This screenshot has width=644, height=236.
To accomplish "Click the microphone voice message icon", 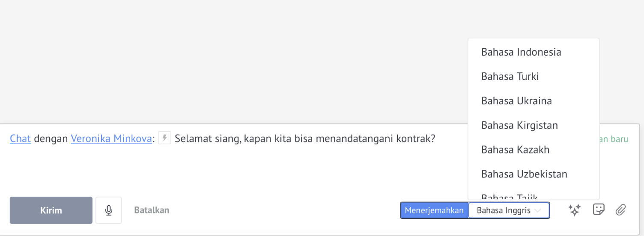I will (109, 210).
